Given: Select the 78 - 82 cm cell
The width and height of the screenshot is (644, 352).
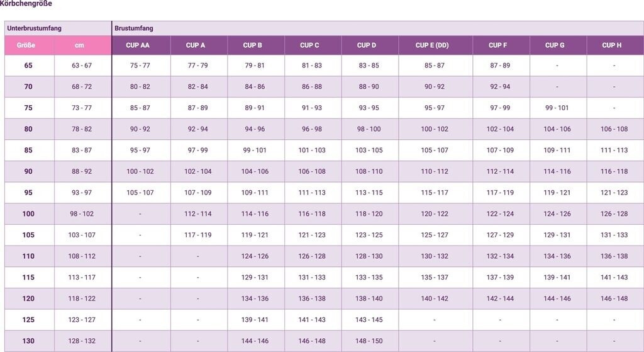Looking at the screenshot, I should 82,129.
